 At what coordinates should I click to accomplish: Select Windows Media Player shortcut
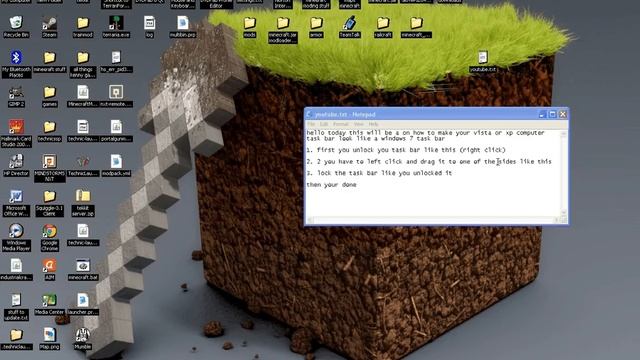point(16,238)
